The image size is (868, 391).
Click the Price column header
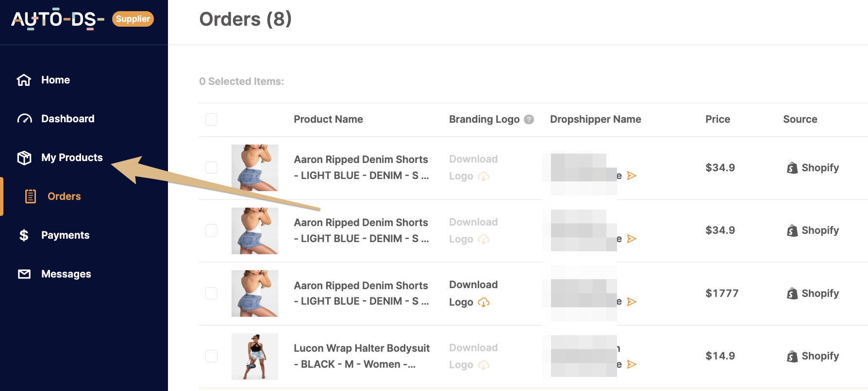pos(718,119)
